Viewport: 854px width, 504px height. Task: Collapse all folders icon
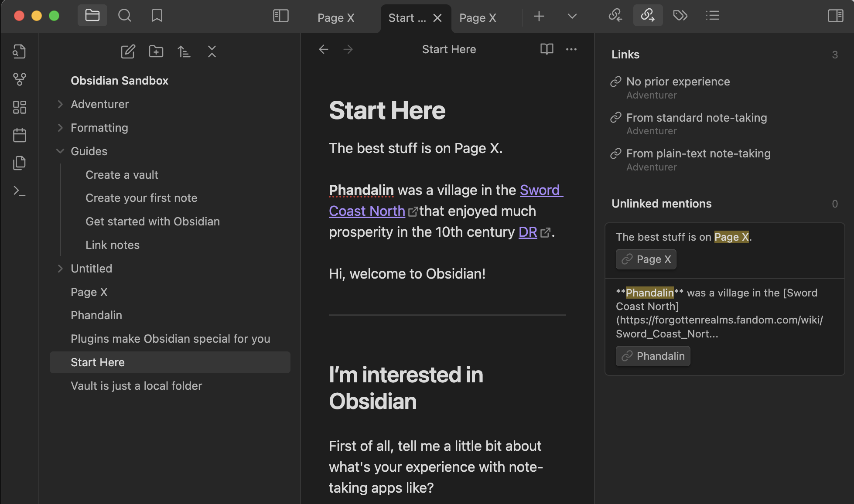pos(212,51)
